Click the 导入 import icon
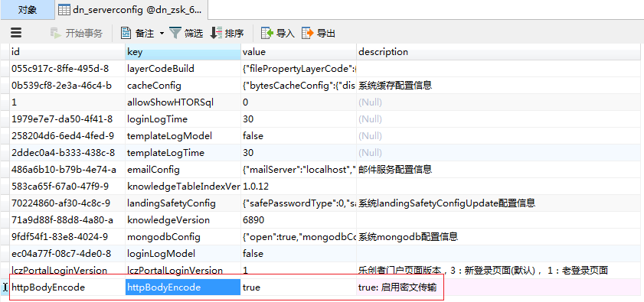The height and width of the screenshot is (302, 644). [x=267, y=33]
